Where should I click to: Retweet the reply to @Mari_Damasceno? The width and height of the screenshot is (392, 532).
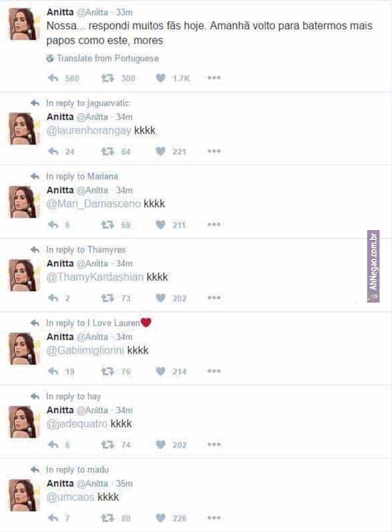coord(108,224)
